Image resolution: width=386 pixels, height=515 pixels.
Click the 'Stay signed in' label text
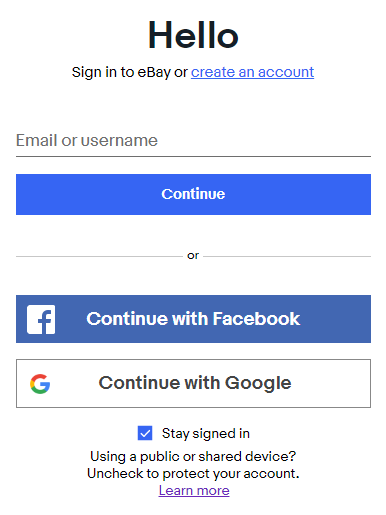point(206,434)
